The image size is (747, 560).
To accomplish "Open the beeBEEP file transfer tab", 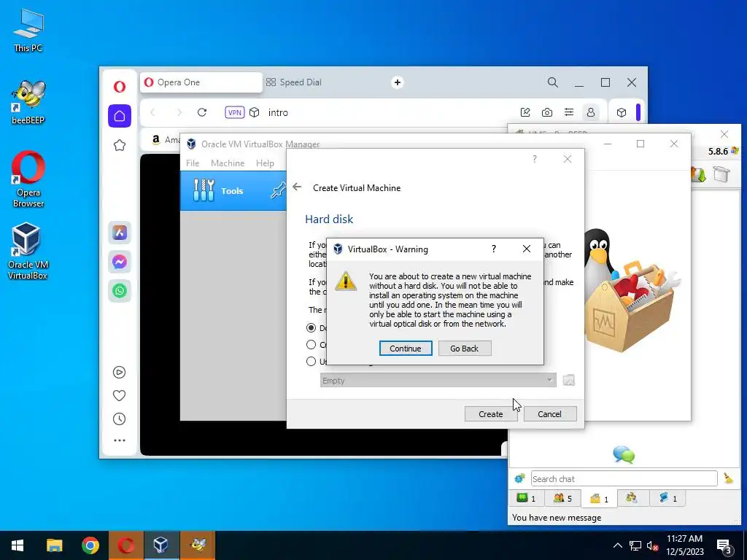I will (667, 498).
